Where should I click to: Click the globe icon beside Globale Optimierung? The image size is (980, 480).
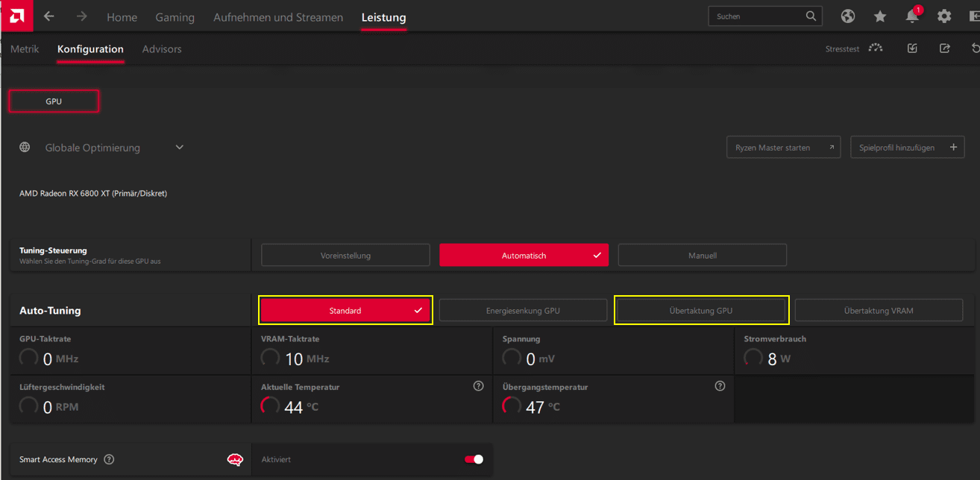pyautogui.click(x=25, y=148)
